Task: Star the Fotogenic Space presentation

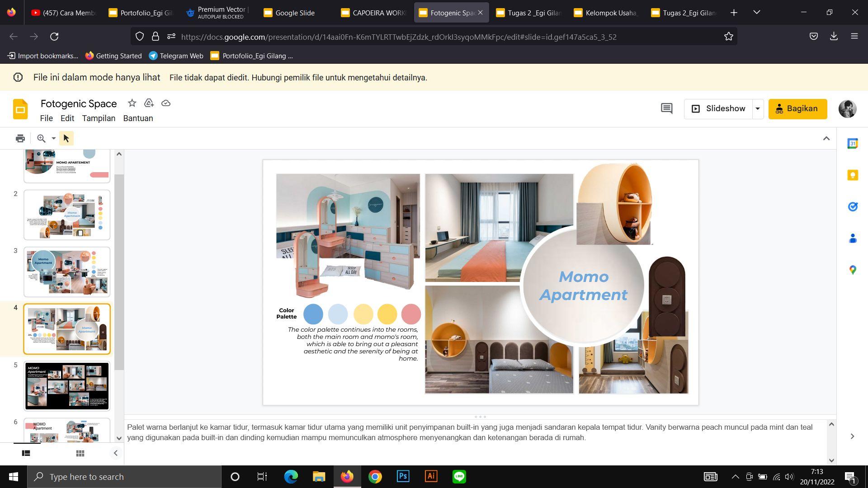Action: point(132,103)
